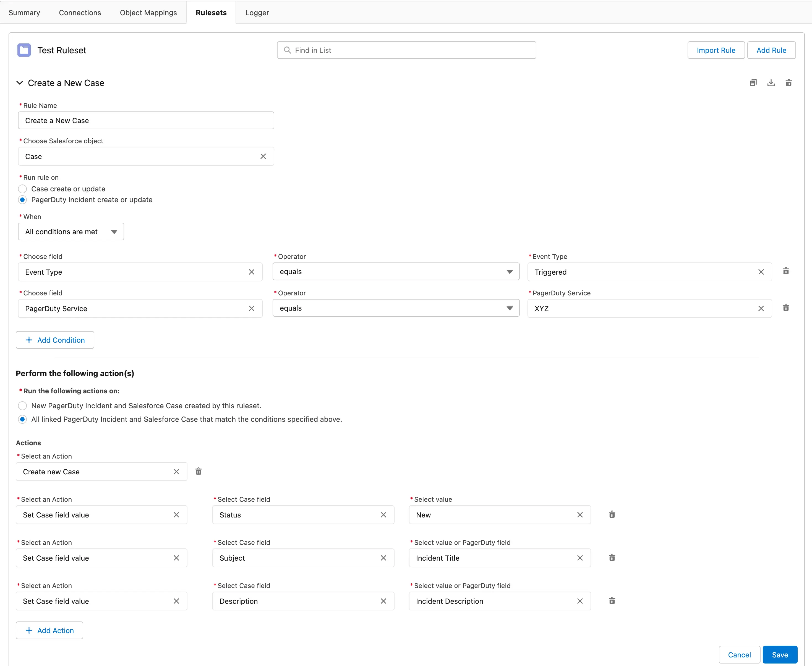The height and width of the screenshot is (666, 812).
Task: Select Case create or update radio
Action: (x=23, y=189)
